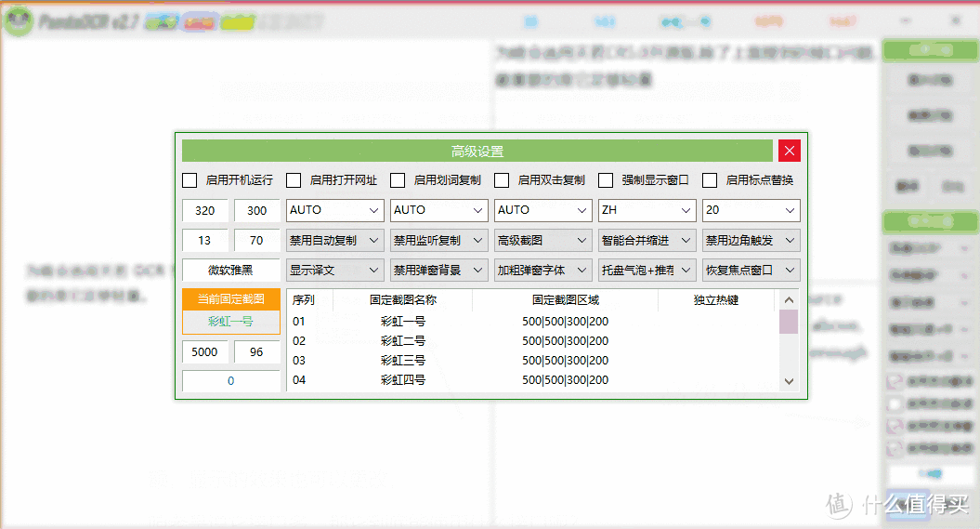Toggle the 启用打开网址 checkbox
This screenshot has width=980, height=529.
click(x=294, y=180)
